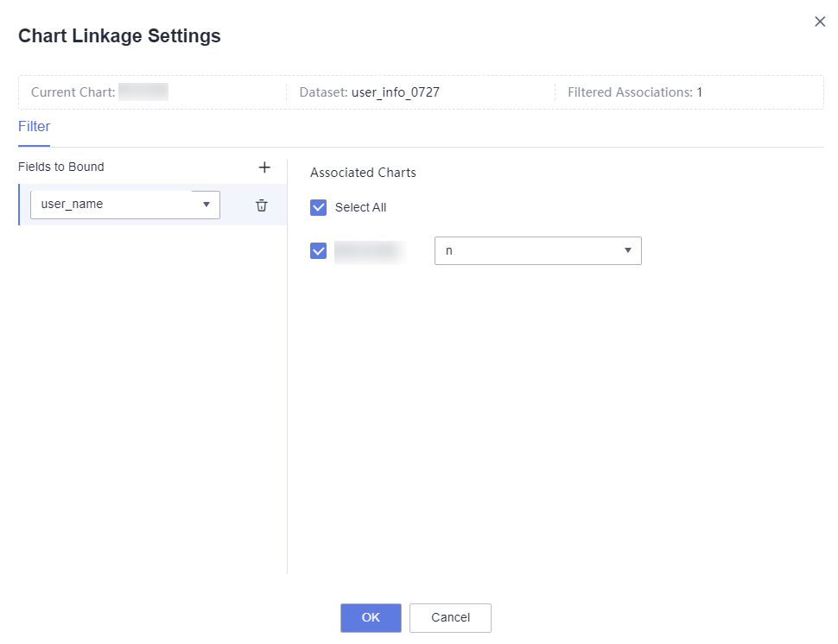Click the Fields to Bound heading

[61, 167]
